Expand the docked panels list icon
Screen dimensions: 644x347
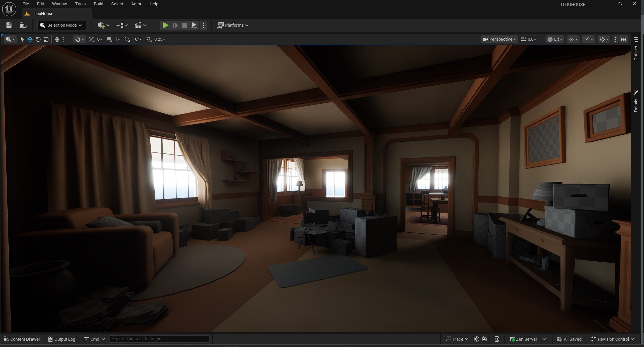point(636,39)
